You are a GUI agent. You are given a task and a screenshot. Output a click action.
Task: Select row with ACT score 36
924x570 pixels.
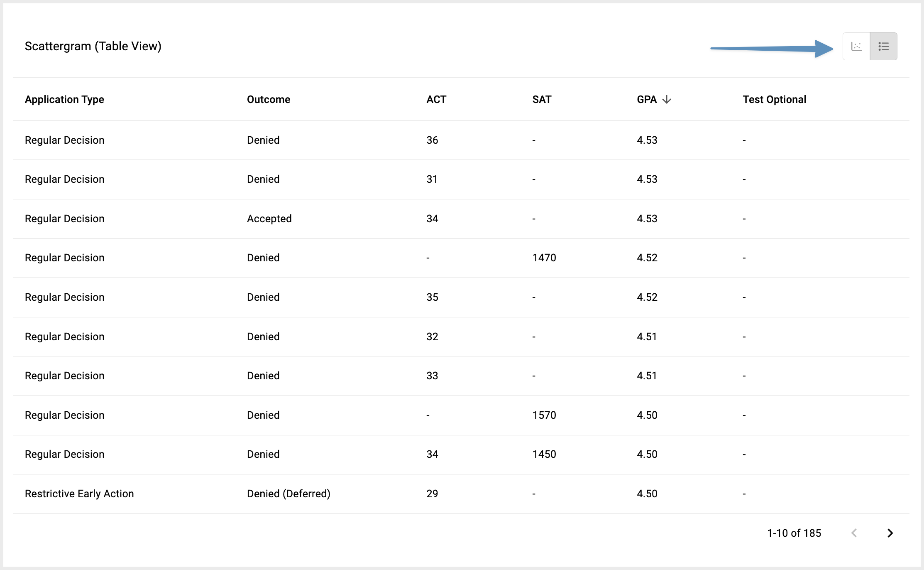[x=461, y=140]
